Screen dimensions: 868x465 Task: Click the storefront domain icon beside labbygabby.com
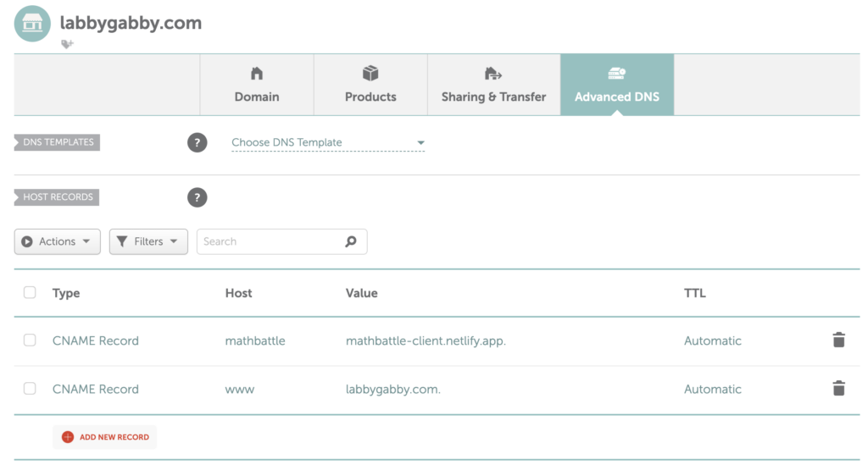[x=32, y=24]
